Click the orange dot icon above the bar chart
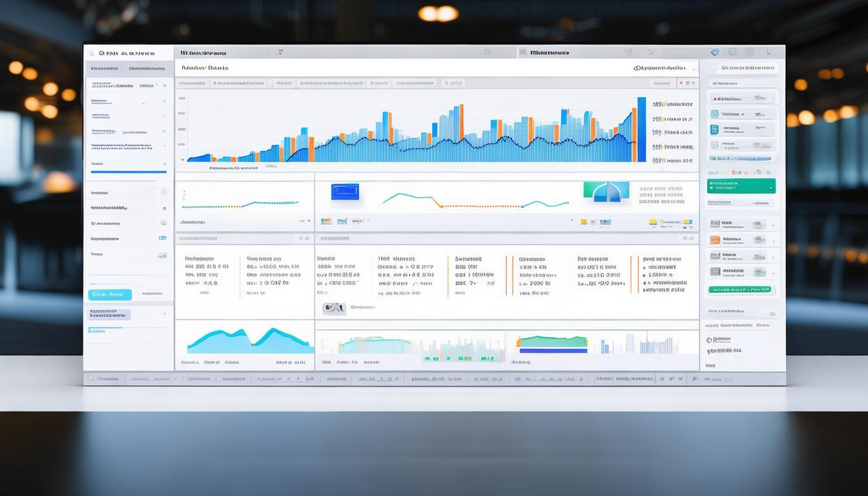868x496 pixels. pyautogui.click(x=680, y=83)
